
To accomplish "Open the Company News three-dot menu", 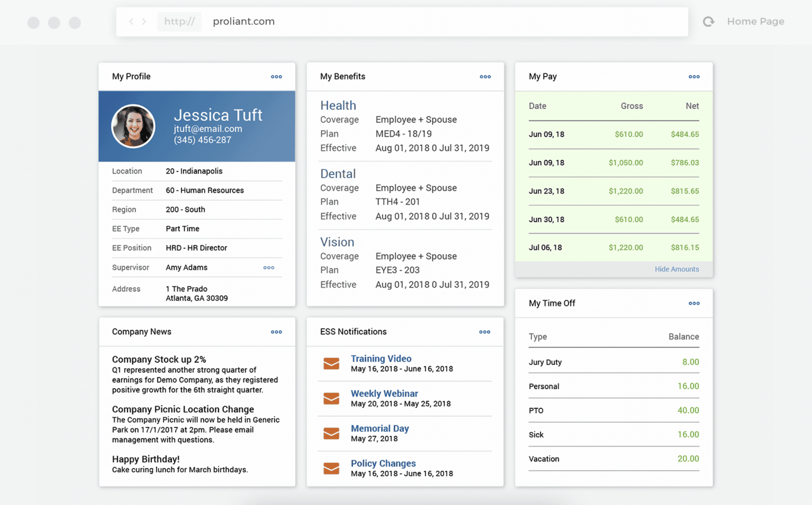I will (276, 332).
